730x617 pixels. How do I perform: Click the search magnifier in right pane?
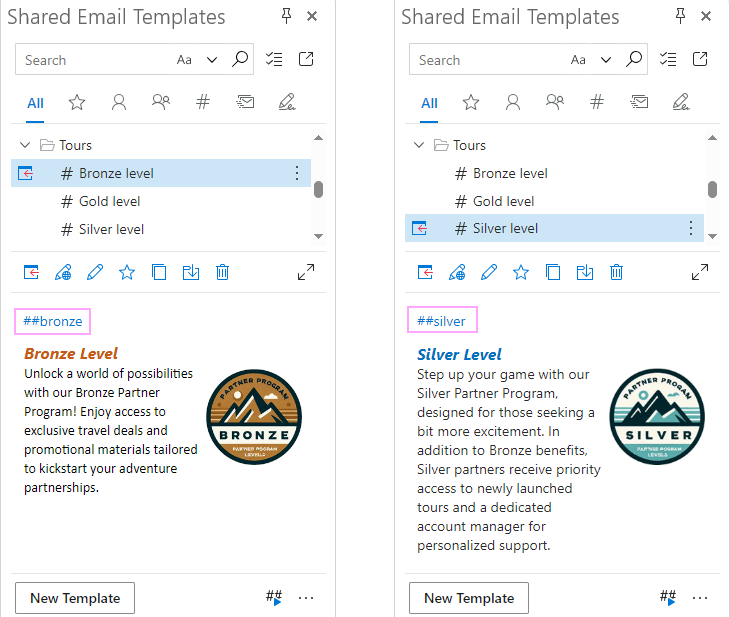tap(634, 59)
